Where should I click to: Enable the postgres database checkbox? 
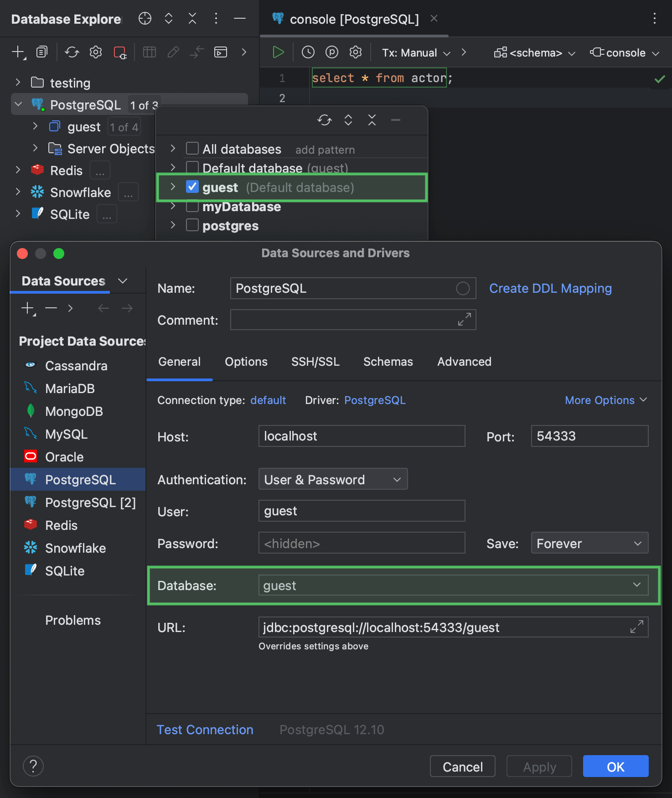click(x=192, y=225)
